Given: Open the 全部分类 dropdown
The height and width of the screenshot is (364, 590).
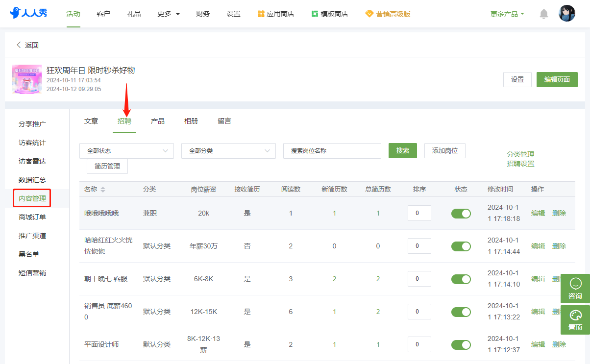Looking at the screenshot, I should point(228,151).
